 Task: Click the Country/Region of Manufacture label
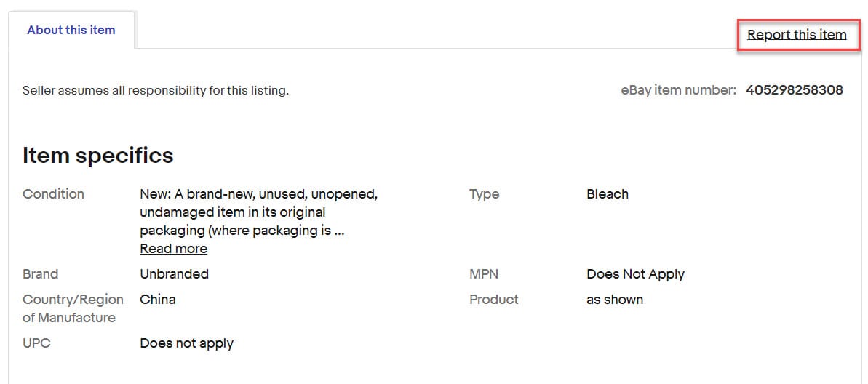click(73, 308)
